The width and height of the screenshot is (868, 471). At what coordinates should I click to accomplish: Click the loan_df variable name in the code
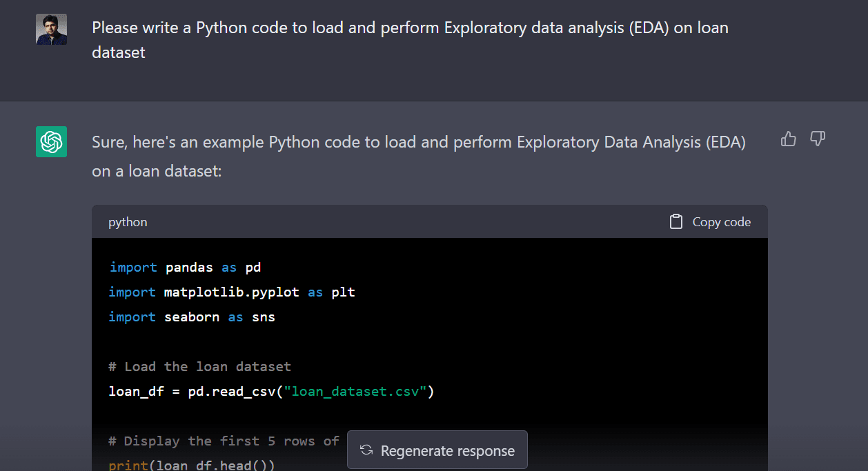[x=136, y=392]
